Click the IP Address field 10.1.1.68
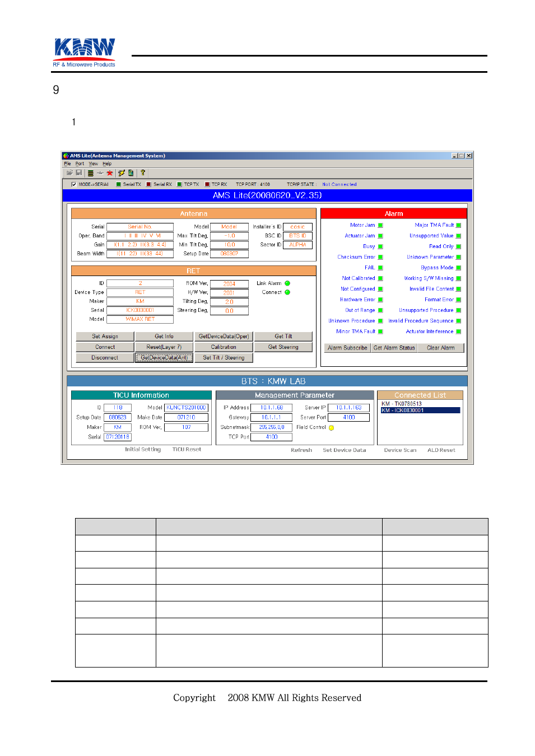This screenshot has width=535, height=756. click(x=272, y=408)
